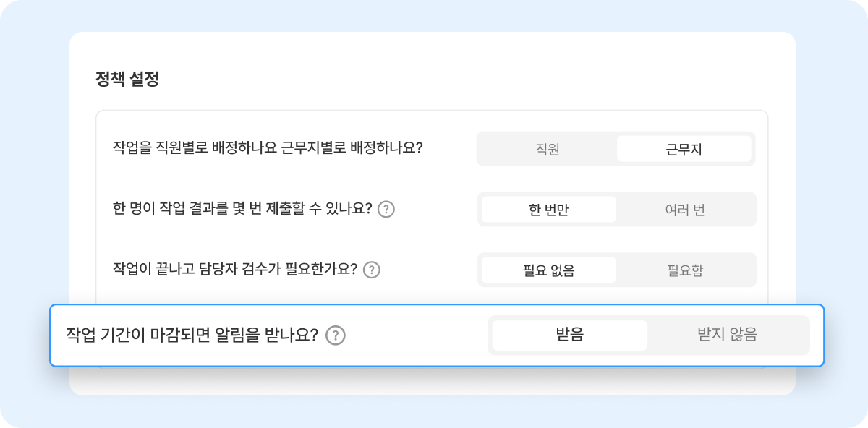The height and width of the screenshot is (428, 868).
Task: Select 직원 assignment option
Action: 548,149
